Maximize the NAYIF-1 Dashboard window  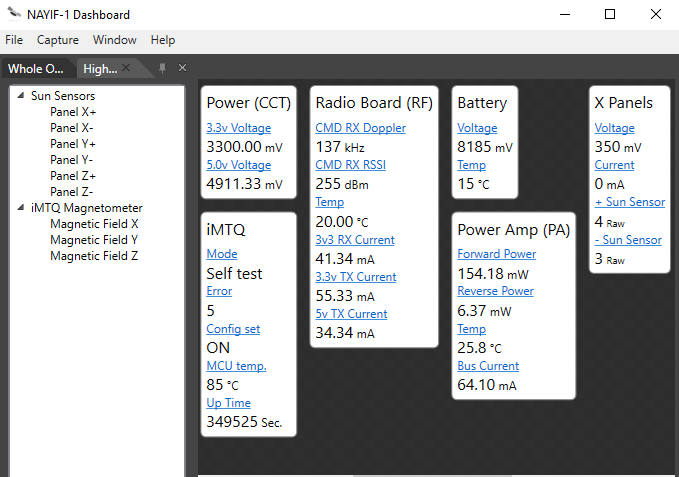[610, 14]
